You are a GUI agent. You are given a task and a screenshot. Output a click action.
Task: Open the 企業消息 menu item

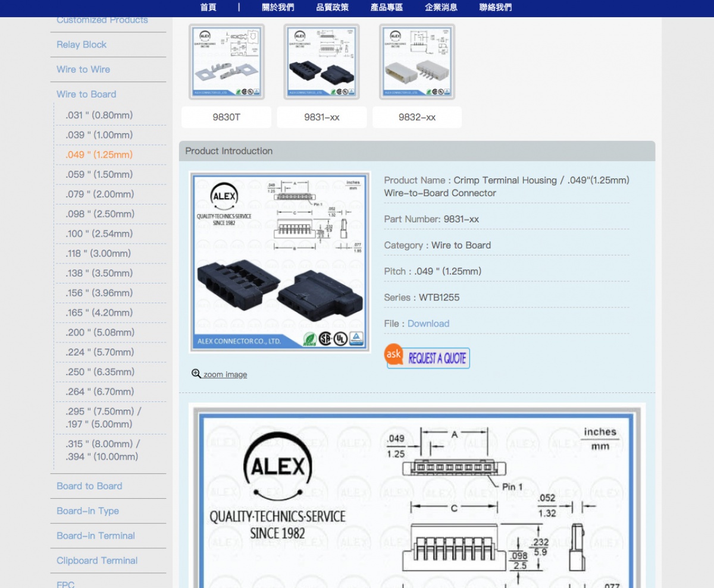click(x=441, y=7)
